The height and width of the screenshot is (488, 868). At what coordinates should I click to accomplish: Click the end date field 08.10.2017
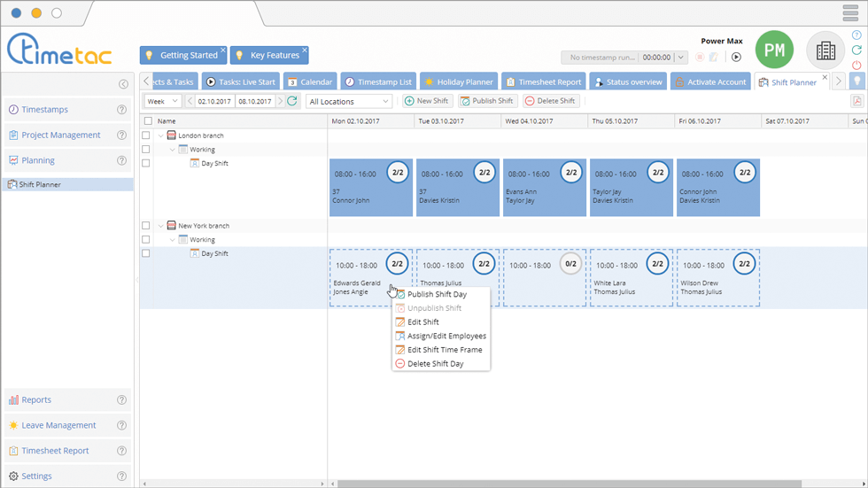[255, 101]
